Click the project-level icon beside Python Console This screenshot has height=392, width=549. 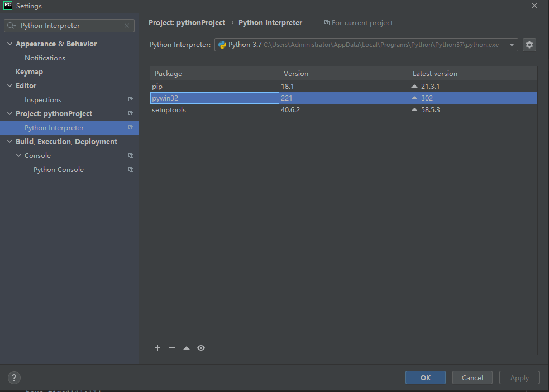131,169
